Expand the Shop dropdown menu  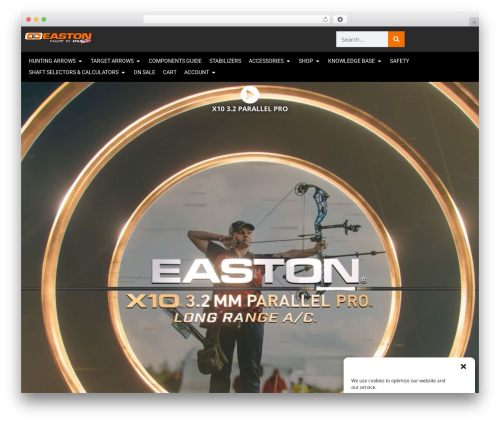coord(309,61)
